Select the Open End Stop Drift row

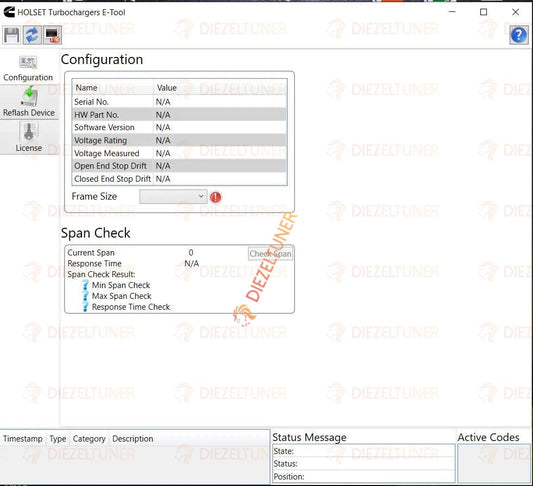(x=179, y=166)
